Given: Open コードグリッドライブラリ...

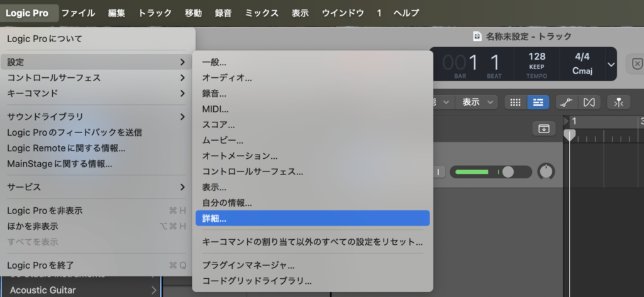Looking at the screenshot, I should 313,281.
